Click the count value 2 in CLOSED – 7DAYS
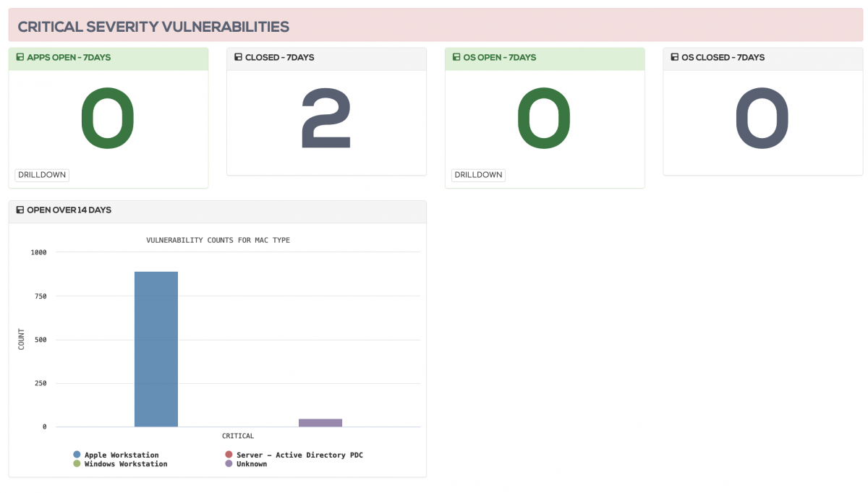This screenshot has height=493, width=868. coord(326,116)
